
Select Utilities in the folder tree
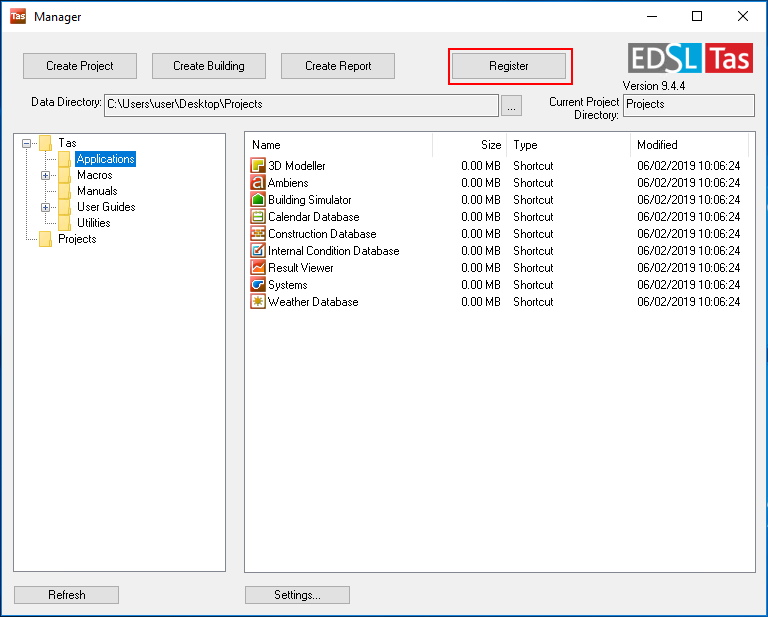[94, 223]
